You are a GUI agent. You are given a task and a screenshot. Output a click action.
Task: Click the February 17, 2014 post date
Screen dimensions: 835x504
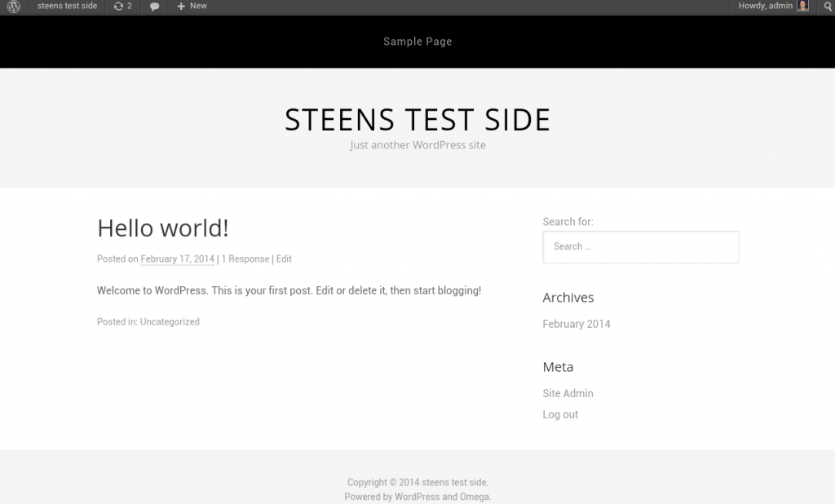[177, 259]
